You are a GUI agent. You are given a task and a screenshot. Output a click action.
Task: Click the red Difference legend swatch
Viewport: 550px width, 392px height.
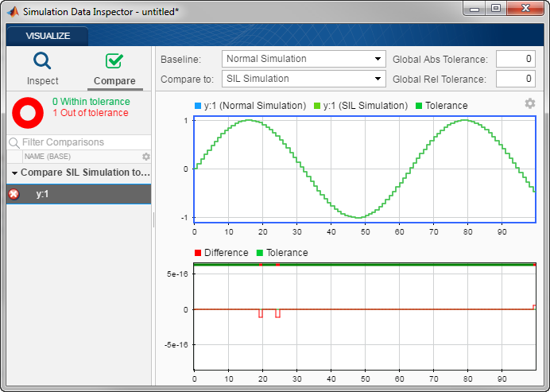click(198, 253)
